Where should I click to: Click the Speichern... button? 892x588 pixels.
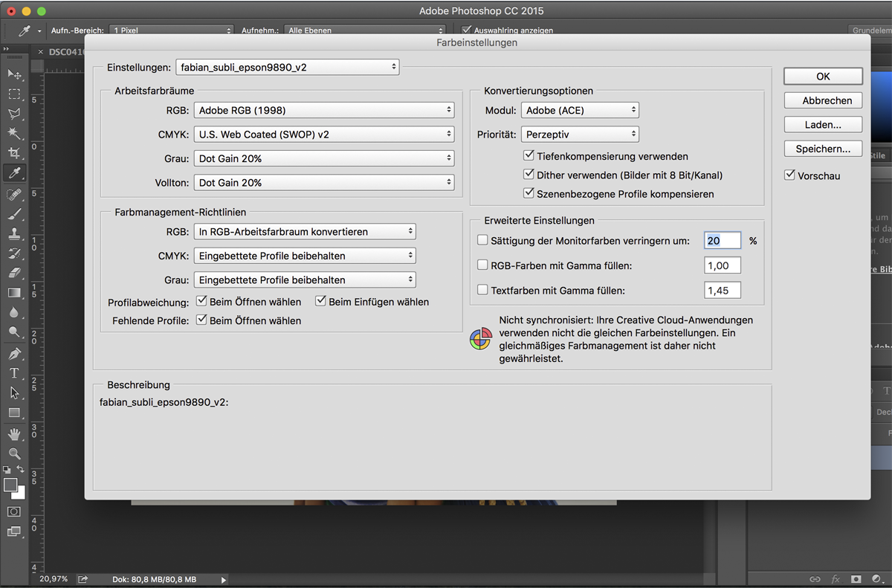[823, 149]
